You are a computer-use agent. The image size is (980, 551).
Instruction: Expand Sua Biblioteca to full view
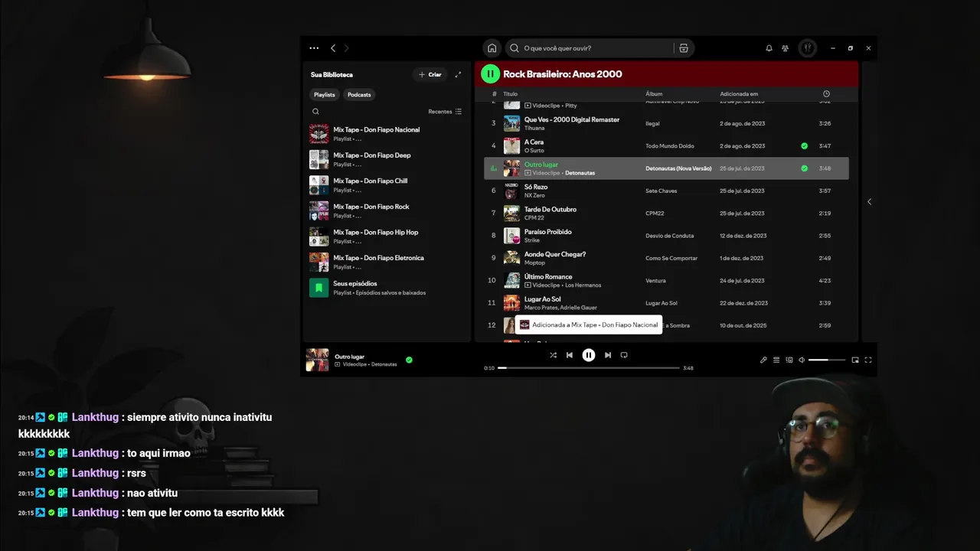tap(458, 74)
